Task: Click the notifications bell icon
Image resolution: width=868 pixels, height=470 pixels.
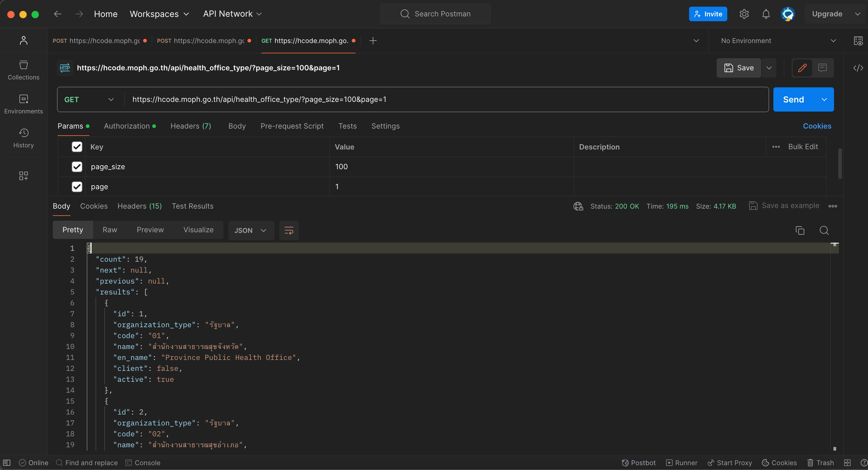Action: [765, 14]
